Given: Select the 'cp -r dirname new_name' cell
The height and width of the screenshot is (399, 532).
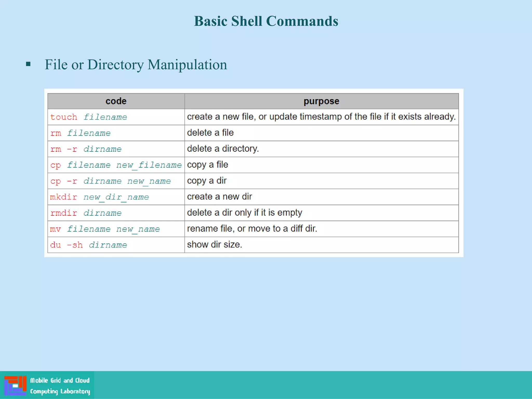Looking at the screenshot, I should (x=116, y=181).
